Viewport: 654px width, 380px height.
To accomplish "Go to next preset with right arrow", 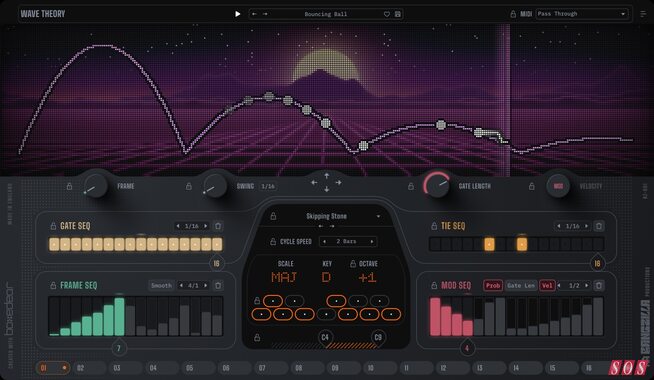I will click(x=265, y=14).
